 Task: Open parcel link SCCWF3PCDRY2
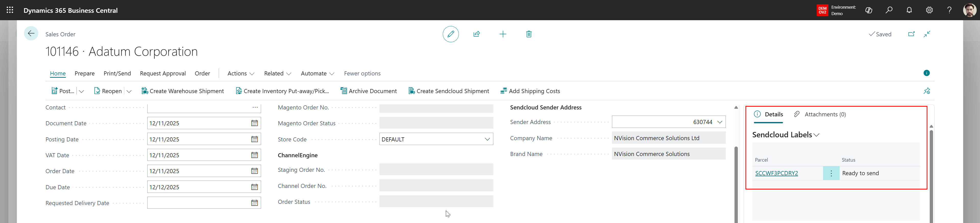776,173
